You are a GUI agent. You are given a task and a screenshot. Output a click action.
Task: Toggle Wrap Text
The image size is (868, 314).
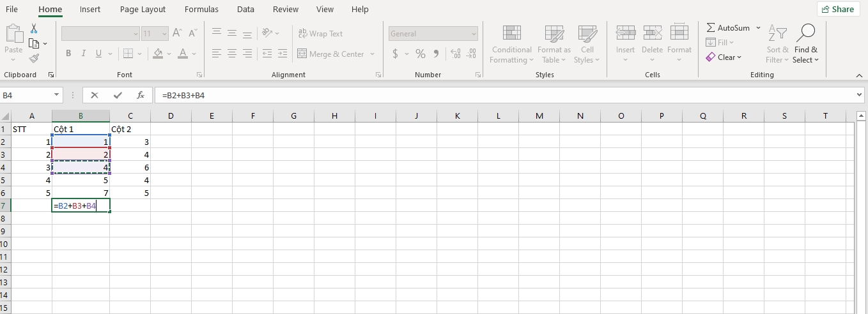320,34
